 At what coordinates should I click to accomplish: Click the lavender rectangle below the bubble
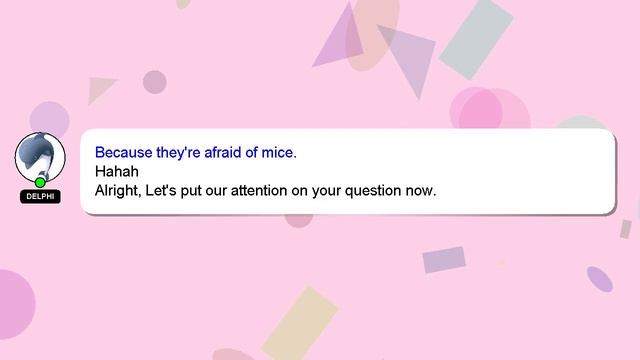[x=444, y=260]
